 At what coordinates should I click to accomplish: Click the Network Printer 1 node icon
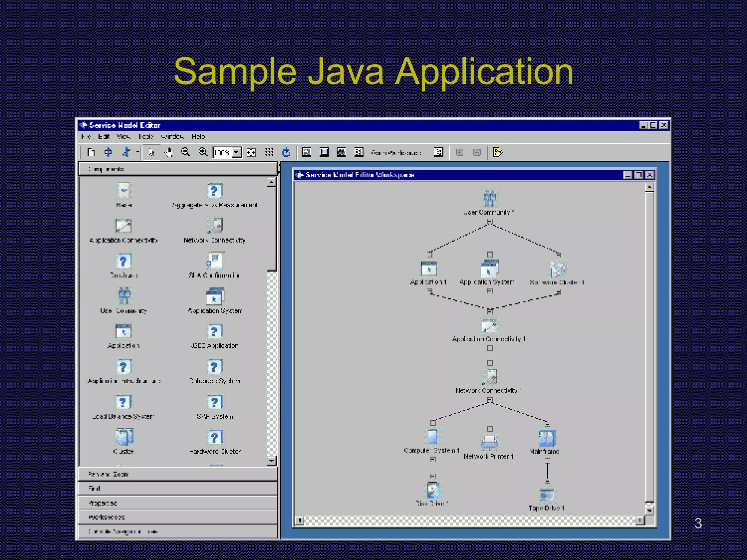pos(489,442)
